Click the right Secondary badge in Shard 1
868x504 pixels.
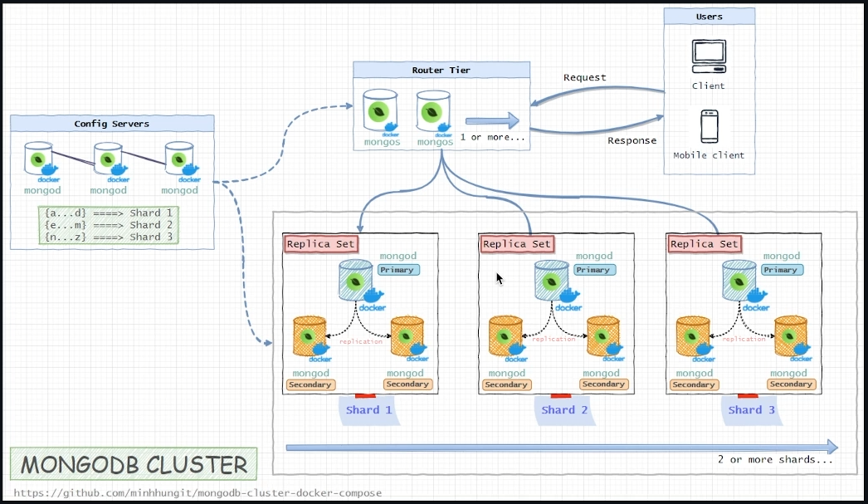408,384
